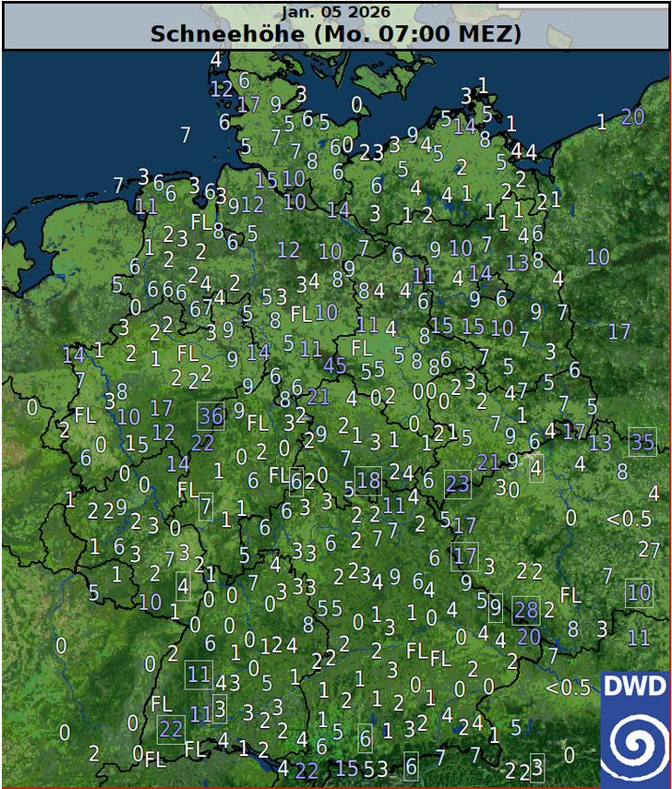Click the boxed 9 station marker

pos(495,606)
